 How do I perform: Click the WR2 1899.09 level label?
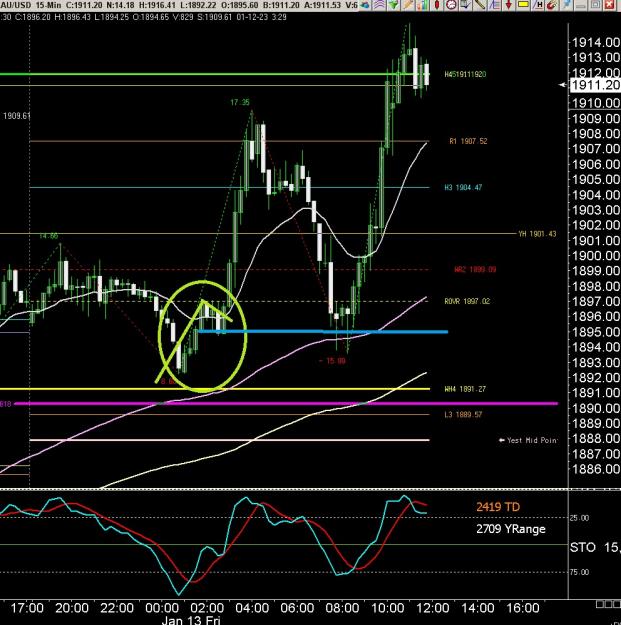click(475, 269)
